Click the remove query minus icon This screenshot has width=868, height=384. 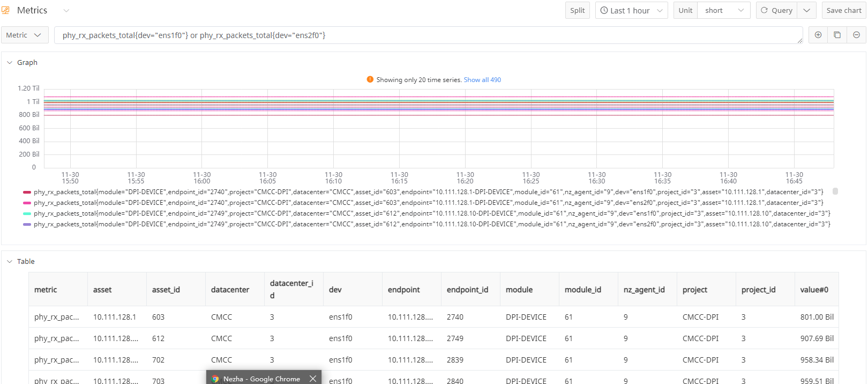pos(856,35)
